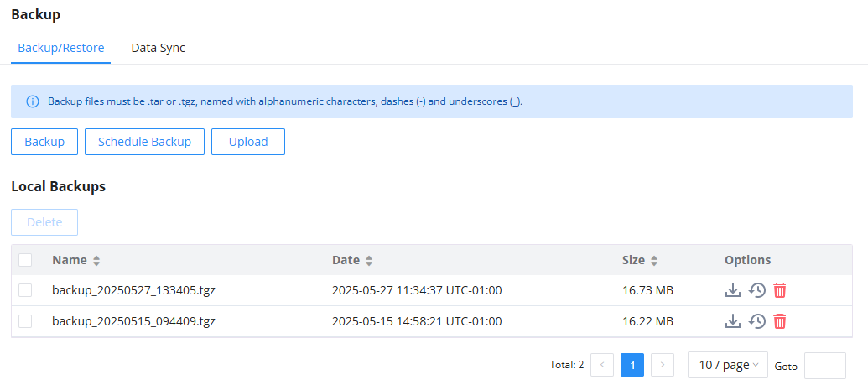Sort backups by Name column arrows

click(96, 260)
